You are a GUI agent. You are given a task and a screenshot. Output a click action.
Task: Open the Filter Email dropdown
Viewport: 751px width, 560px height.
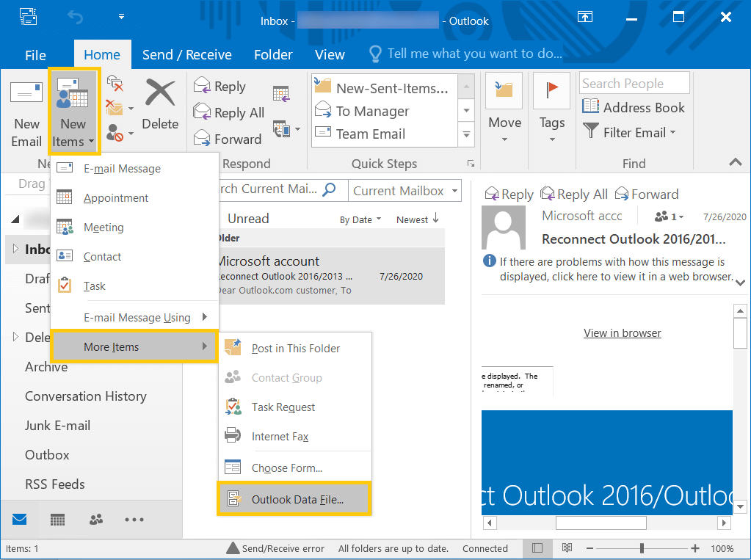pos(629,132)
